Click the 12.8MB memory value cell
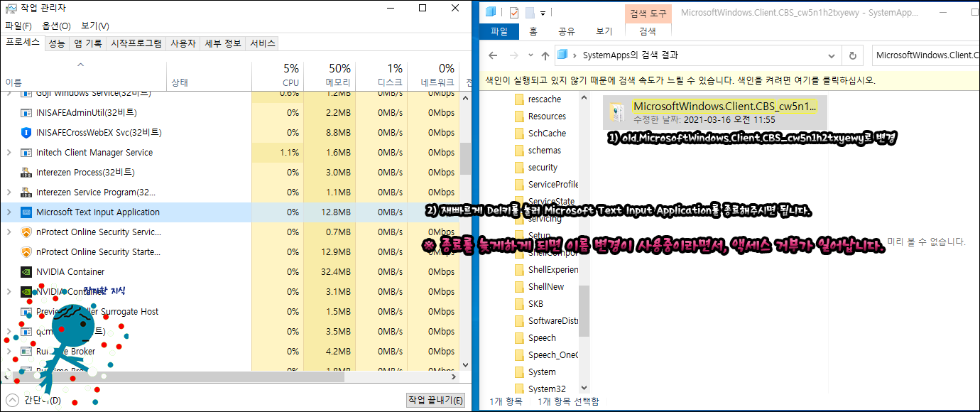Image resolution: width=980 pixels, height=412 pixels. point(330,212)
